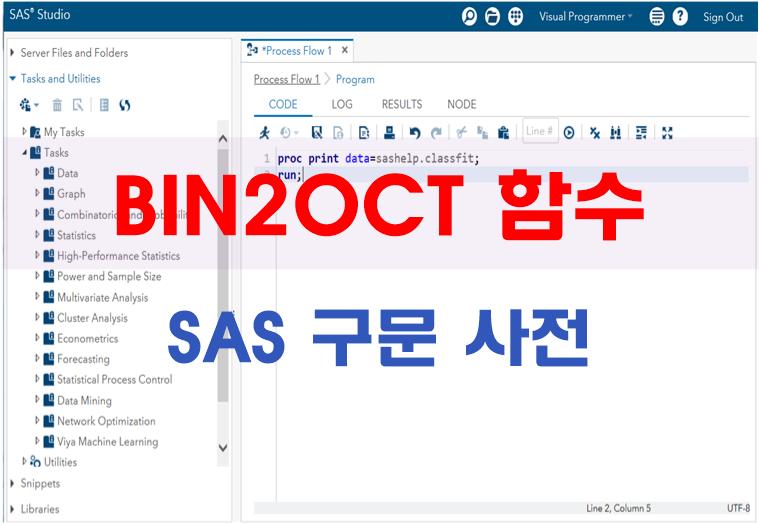Click the Save As icon
This screenshot has width=759, height=524.
point(338,132)
